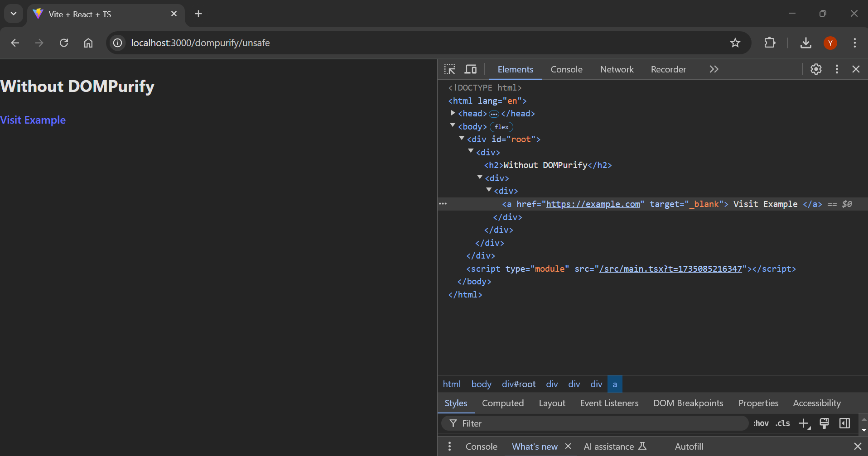Click the flex badge next to body

(x=501, y=127)
